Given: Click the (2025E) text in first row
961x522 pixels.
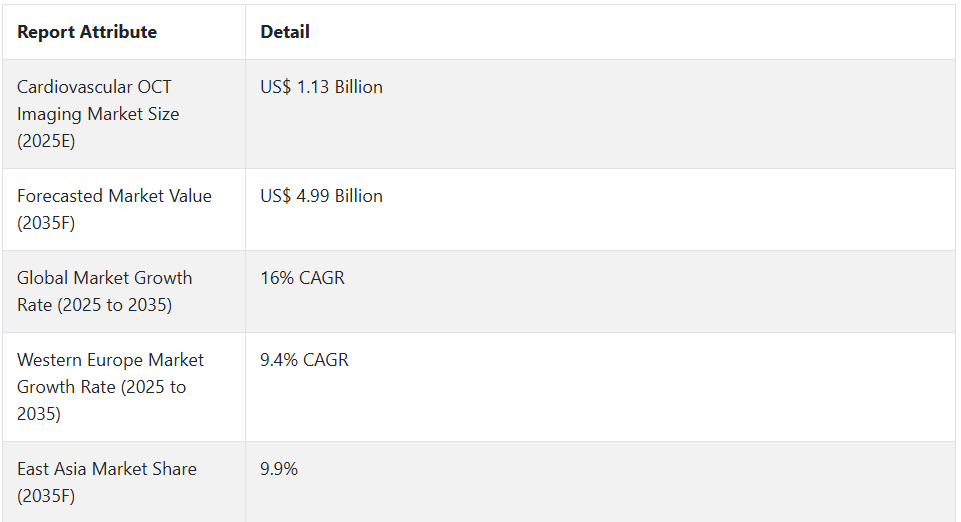Looking at the screenshot, I should [46, 141].
